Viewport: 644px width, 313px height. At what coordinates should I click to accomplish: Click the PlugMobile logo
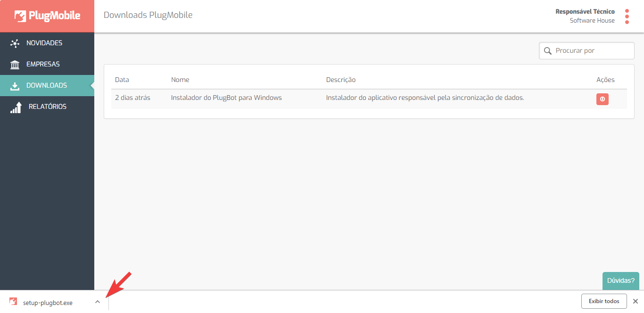click(47, 16)
